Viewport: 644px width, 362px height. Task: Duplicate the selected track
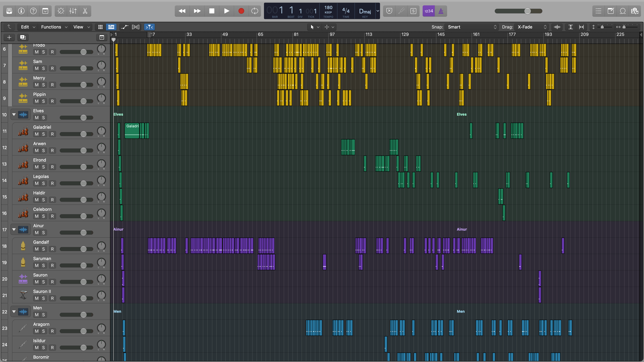23,37
